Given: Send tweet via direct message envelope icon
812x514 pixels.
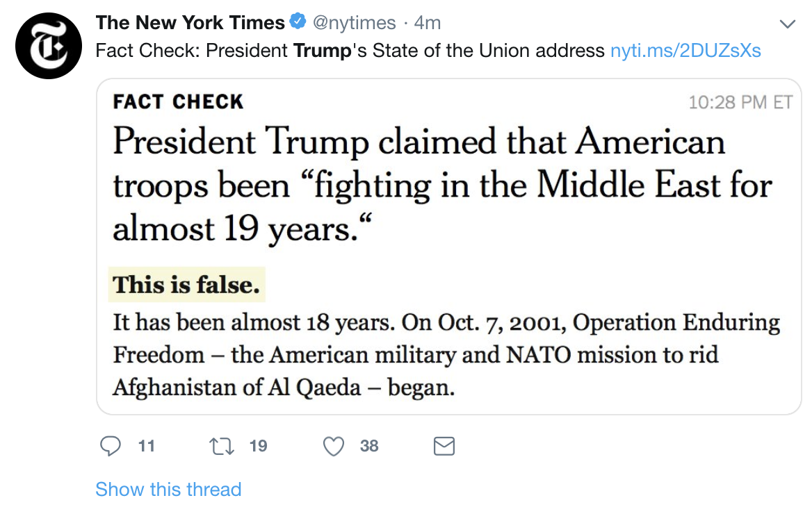Looking at the screenshot, I should [444, 446].
